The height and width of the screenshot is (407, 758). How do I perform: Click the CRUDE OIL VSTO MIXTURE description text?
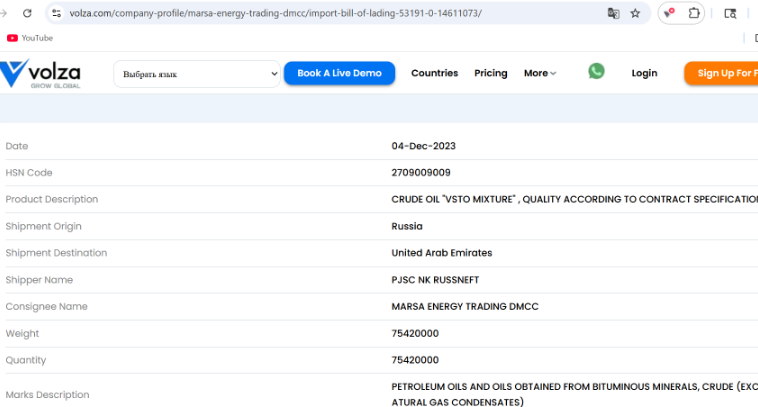pyautogui.click(x=575, y=199)
